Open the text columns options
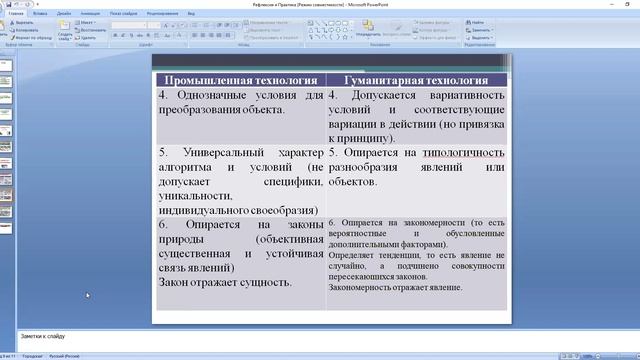Screen dimensions: 640x360 click(x=229, y=36)
